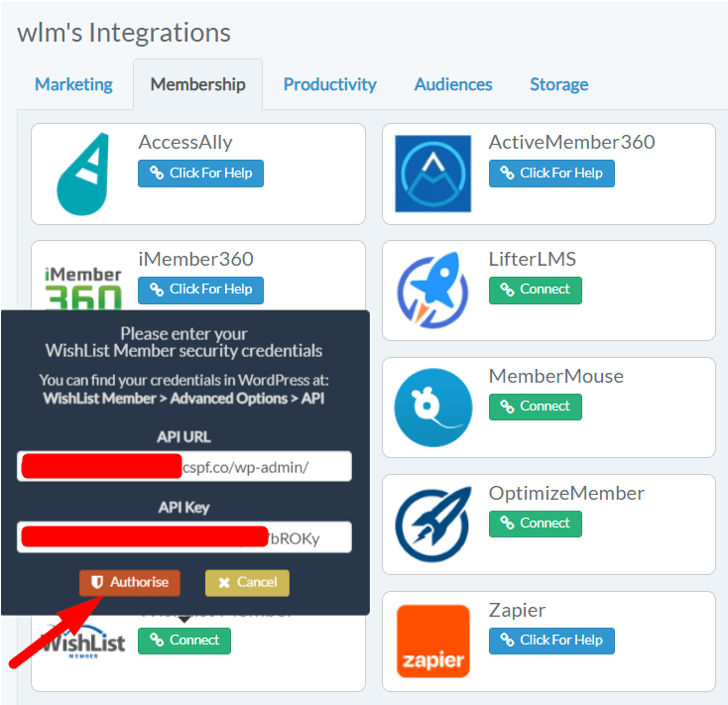This screenshot has width=728, height=705.
Task: Connect the WishList Member integration
Action: click(184, 641)
